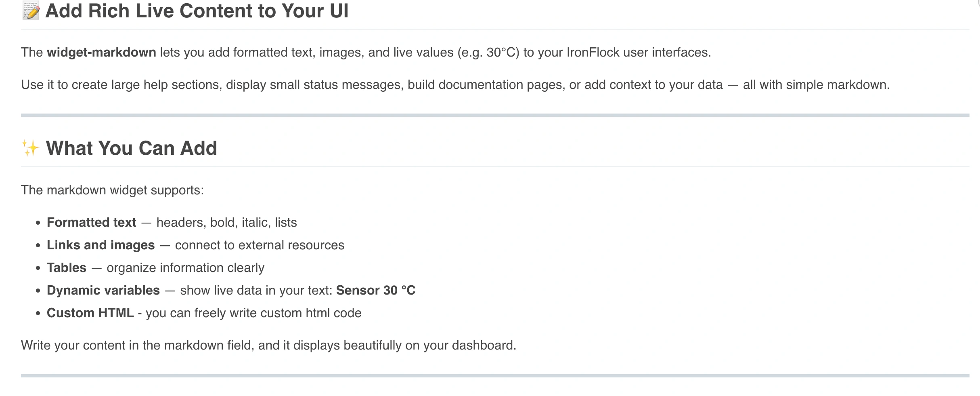Click the bold 'widget-markdown' text

point(101,53)
